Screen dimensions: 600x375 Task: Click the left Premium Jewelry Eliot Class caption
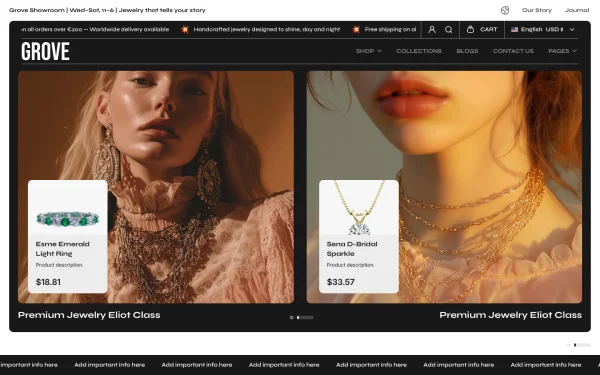click(89, 315)
